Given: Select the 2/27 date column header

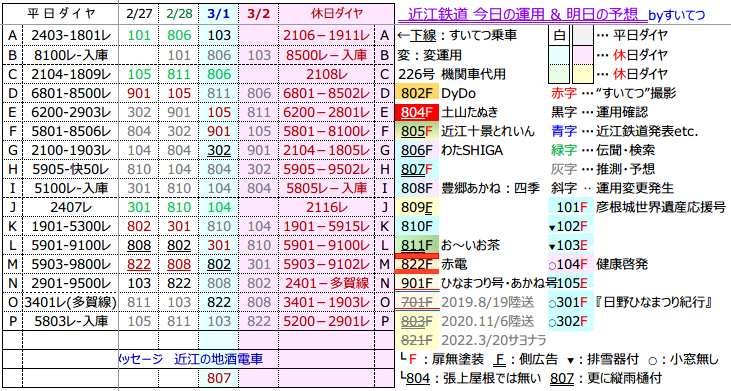Looking at the screenshot, I should pyautogui.click(x=139, y=14).
